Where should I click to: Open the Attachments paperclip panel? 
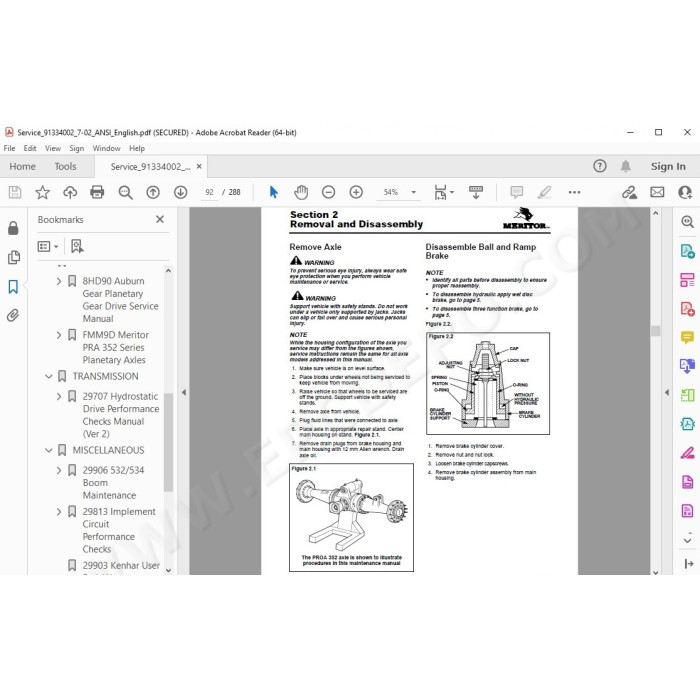pos(13,316)
